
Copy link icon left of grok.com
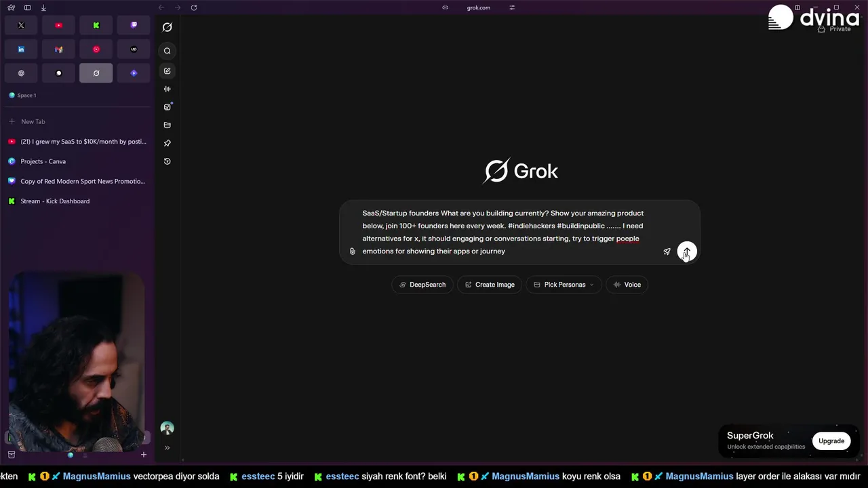445,7
